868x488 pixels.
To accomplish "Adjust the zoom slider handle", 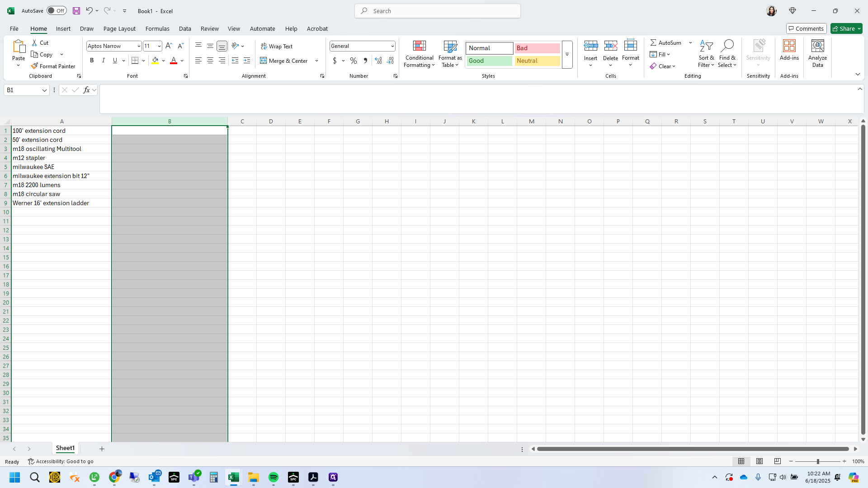I will click(x=817, y=461).
